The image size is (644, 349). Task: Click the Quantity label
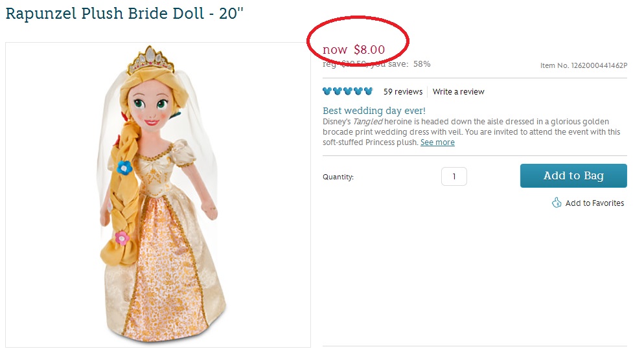point(338,177)
